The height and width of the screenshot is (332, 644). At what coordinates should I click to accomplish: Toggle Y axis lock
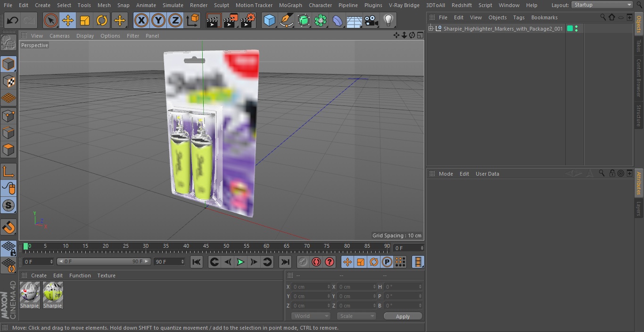pos(158,20)
